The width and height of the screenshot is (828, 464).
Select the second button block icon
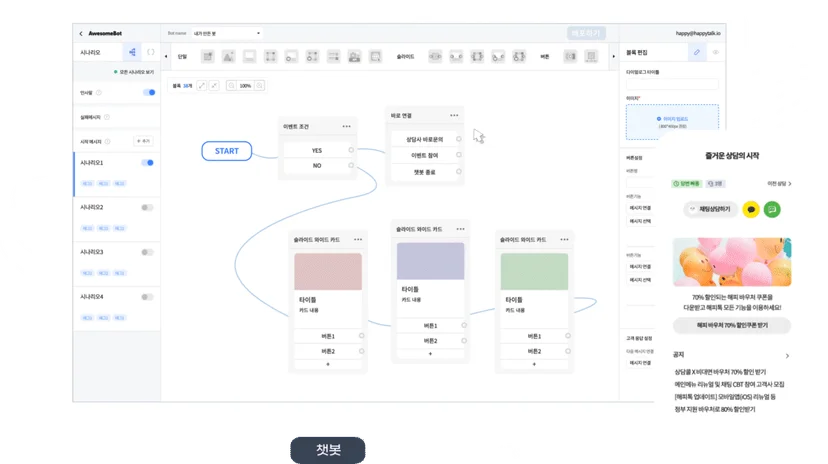(x=591, y=56)
